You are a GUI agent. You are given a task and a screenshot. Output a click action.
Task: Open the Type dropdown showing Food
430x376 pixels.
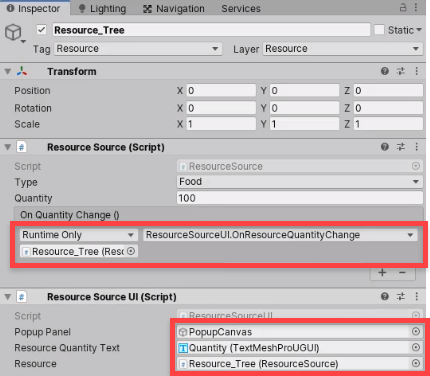click(x=299, y=182)
